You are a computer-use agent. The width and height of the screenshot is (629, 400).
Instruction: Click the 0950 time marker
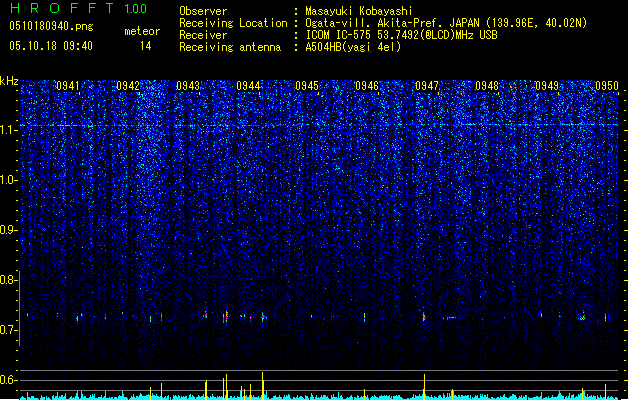pyautogui.click(x=607, y=86)
